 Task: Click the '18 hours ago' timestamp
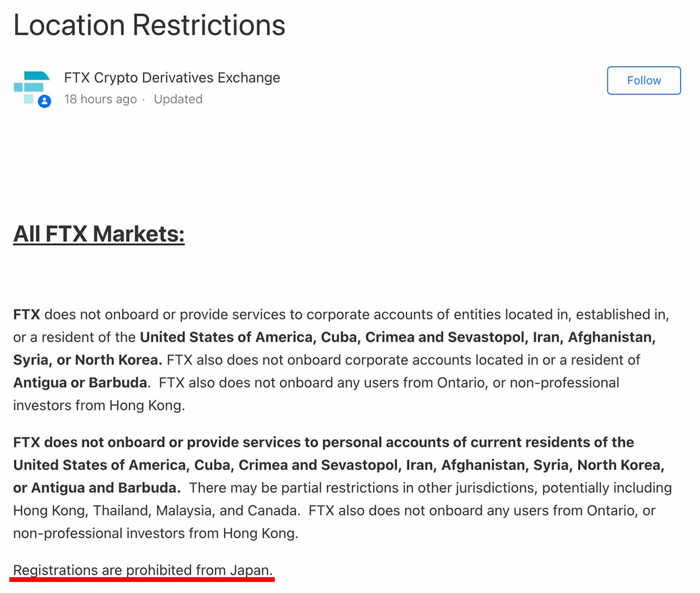100,99
